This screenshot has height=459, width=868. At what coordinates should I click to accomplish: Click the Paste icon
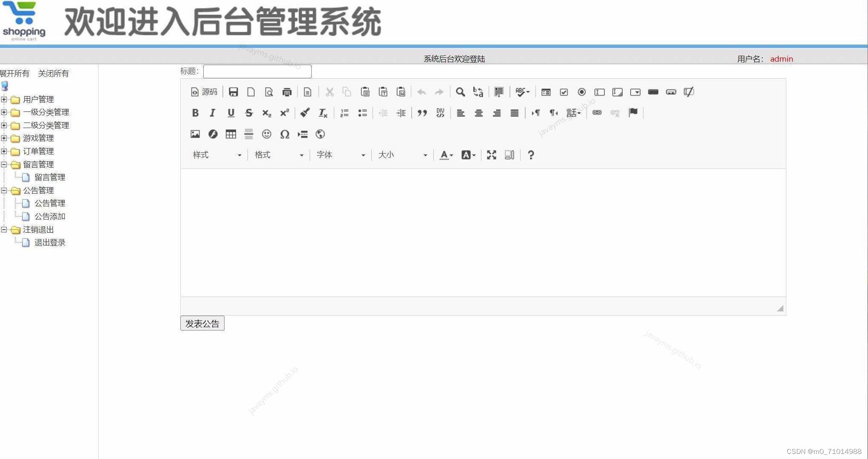365,92
